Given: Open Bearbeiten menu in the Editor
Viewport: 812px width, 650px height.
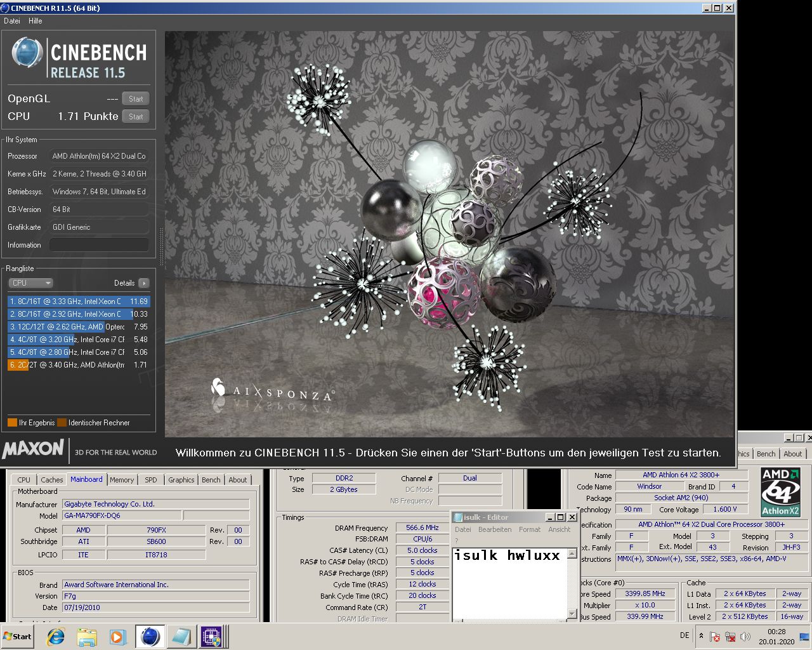Looking at the screenshot, I should point(495,529).
